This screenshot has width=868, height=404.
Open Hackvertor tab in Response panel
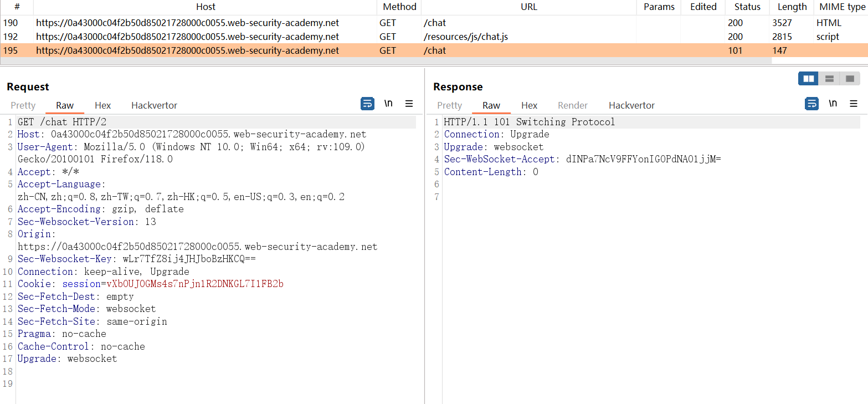(631, 105)
